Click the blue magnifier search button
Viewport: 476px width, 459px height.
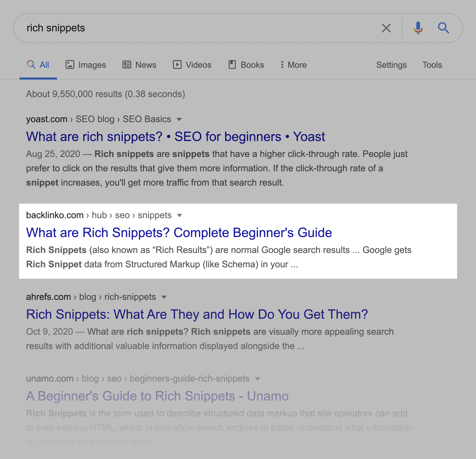(443, 28)
